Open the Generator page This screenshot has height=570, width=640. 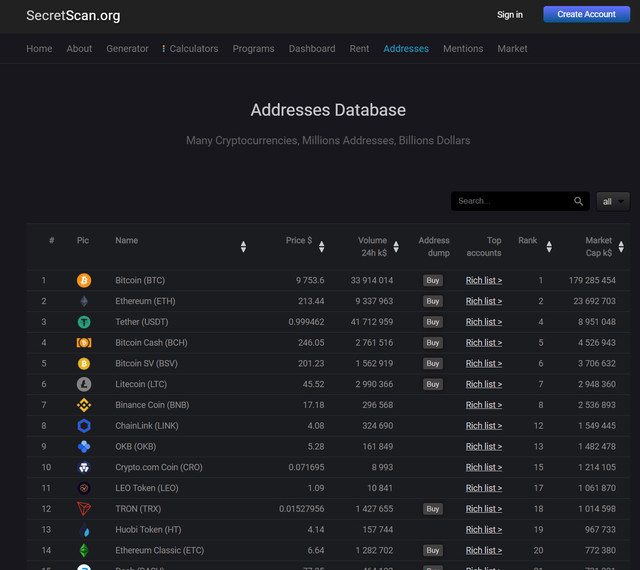coord(127,49)
